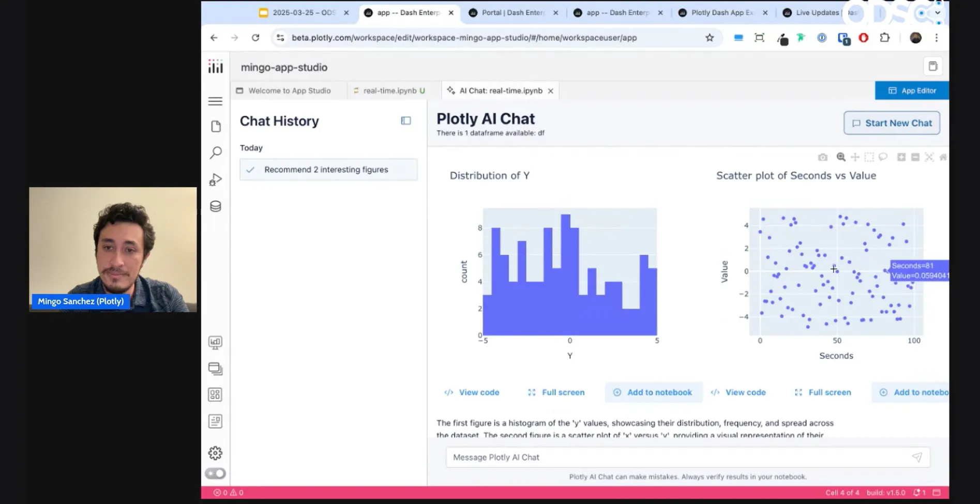This screenshot has width=980, height=504.
Task: Focus the Message Plotly AI Chat input
Action: (688, 457)
